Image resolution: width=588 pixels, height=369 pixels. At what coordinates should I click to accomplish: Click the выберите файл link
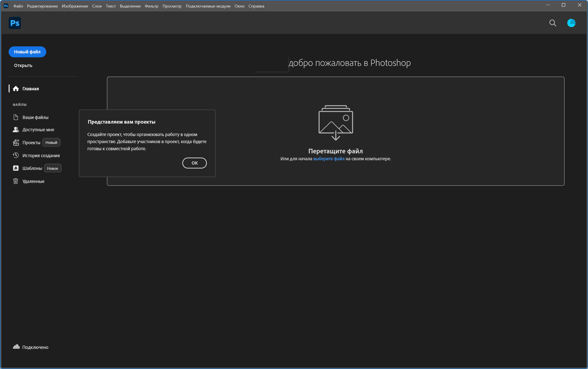329,159
